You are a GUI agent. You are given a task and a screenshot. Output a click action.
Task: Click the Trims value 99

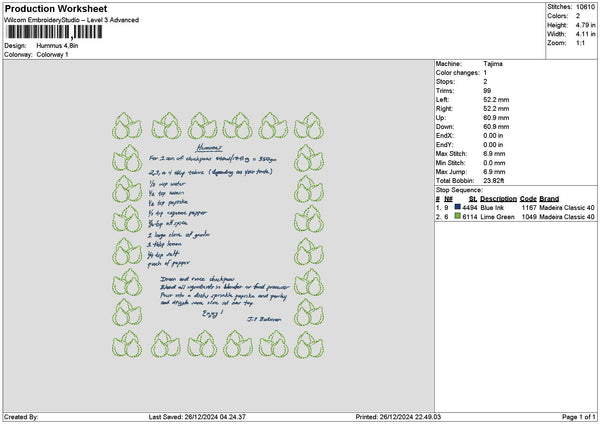[487, 91]
